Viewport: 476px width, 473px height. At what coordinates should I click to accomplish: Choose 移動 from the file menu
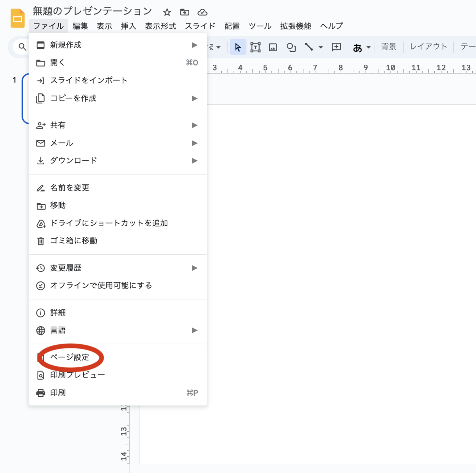118,205
